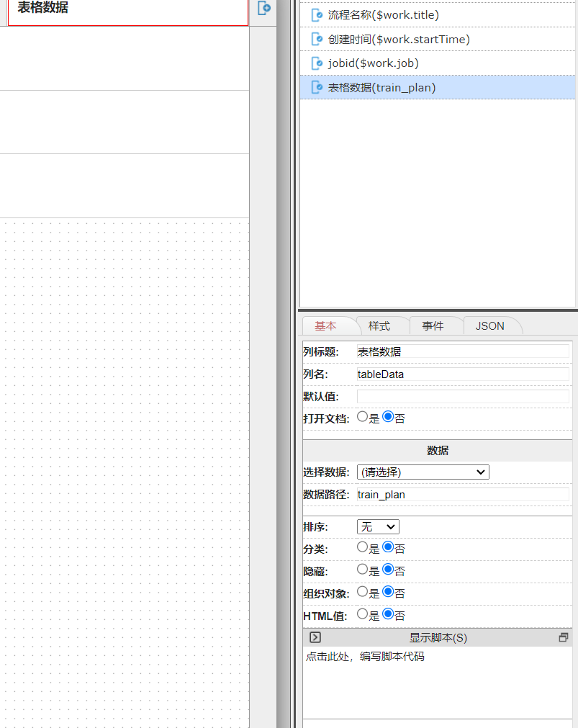Open the JSON tab
578x728 pixels.
[489, 326]
